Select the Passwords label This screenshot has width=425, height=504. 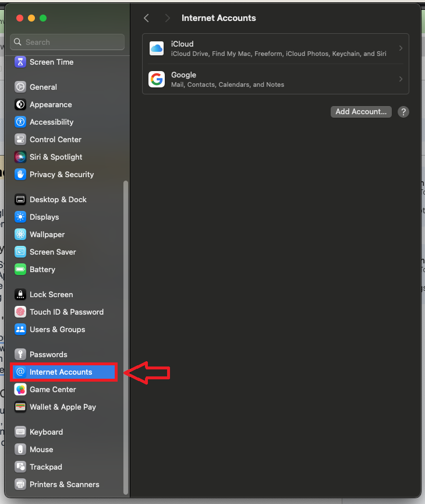point(48,354)
